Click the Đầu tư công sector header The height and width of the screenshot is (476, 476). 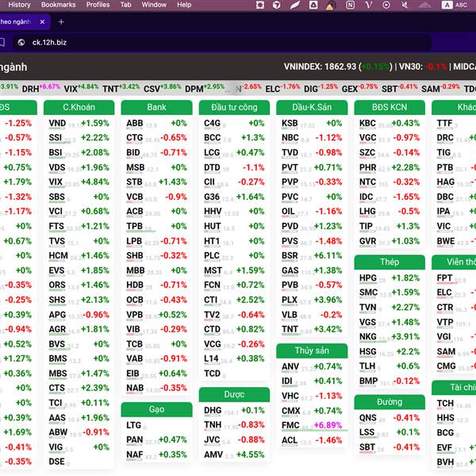click(x=234, y=107)
